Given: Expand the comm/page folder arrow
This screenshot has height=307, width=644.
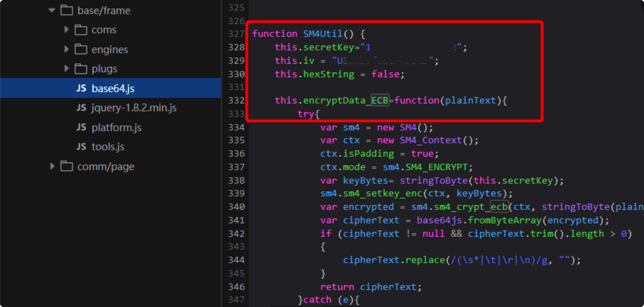Looking at the screenshot, I should pos(52,166).
